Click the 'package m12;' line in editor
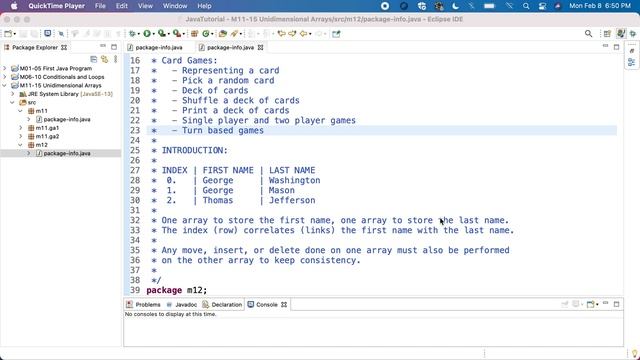 pos(176,290)
